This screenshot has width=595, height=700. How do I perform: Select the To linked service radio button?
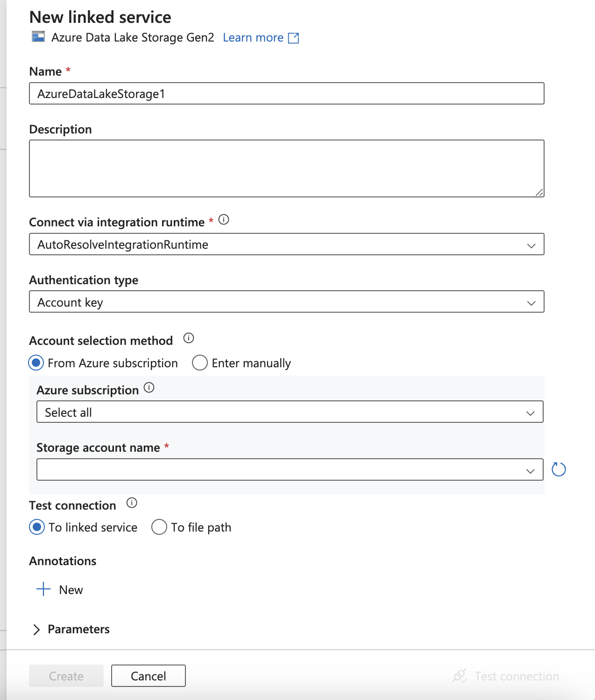(x=37, y=527)
